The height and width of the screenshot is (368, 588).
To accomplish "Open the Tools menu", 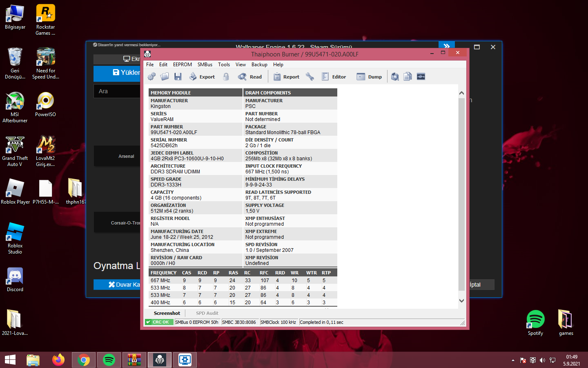I will click(x=224, y=65).
